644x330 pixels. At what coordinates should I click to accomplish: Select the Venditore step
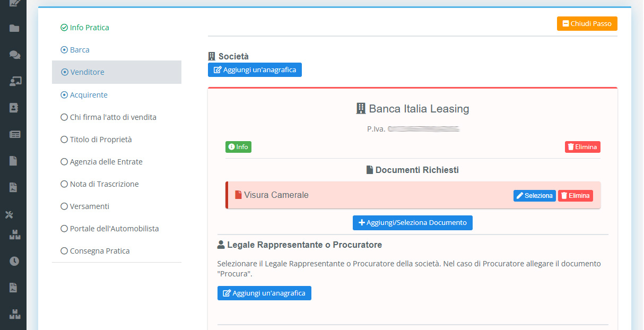[x=117, y=72]
